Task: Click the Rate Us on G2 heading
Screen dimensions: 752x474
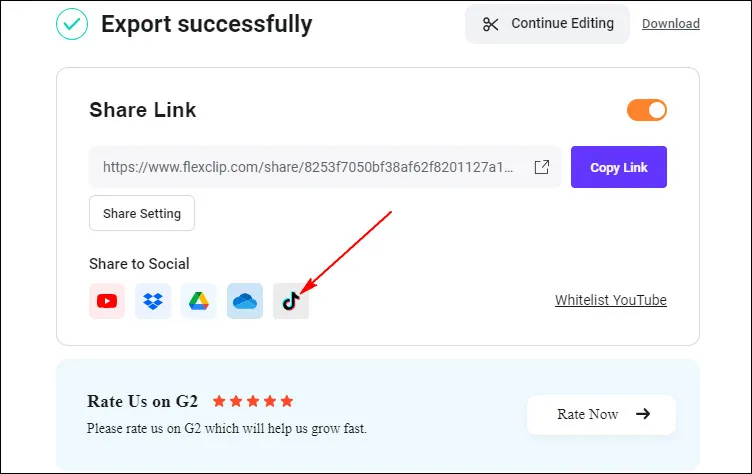Action: tap(142, 401)
